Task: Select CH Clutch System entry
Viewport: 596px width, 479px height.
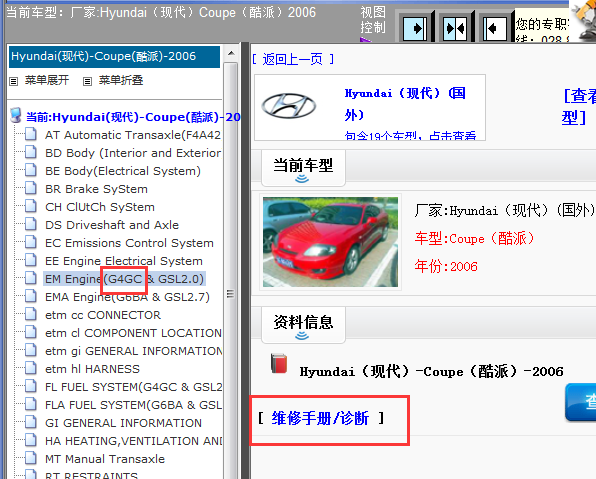Action: tap(100, 207)
